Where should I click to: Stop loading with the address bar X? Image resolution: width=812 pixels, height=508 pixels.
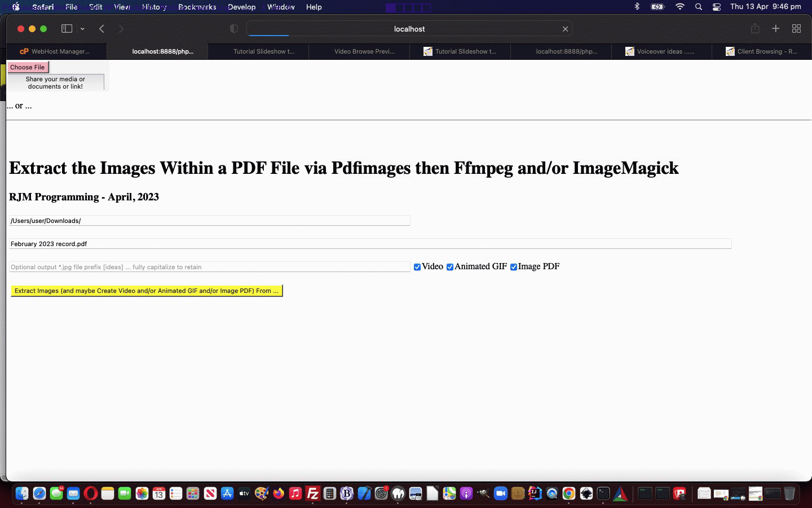[x=565, y=29]
